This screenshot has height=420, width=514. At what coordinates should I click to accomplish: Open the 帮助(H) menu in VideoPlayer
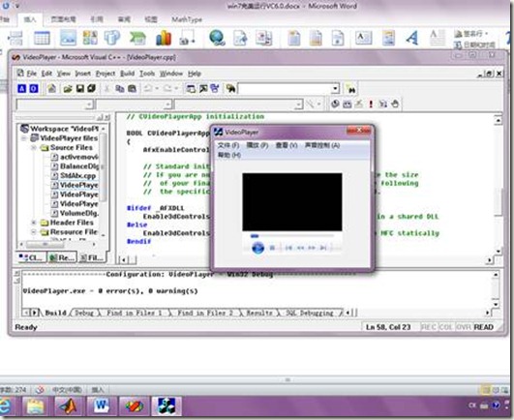click(x=229, y=155)
